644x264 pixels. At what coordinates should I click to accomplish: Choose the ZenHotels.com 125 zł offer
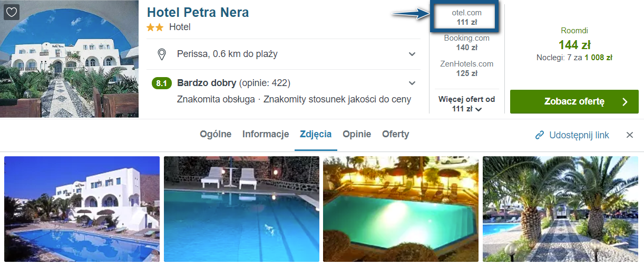(x=466, y=69)
